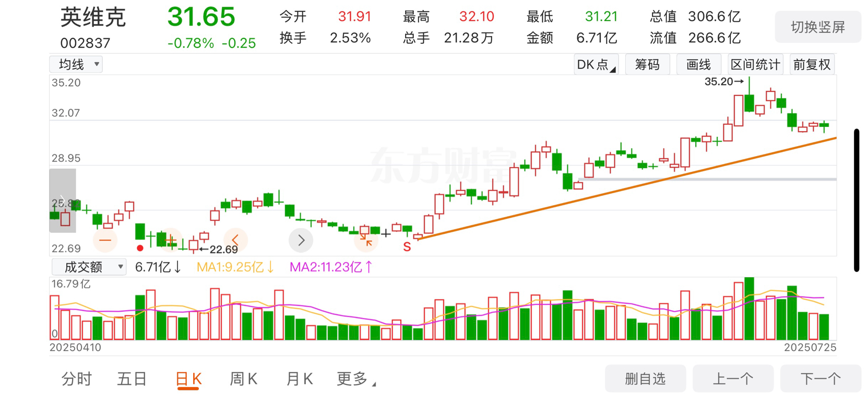Expand the gray side panel chevron
Screen dimensions: 868x401
[63, 200]
